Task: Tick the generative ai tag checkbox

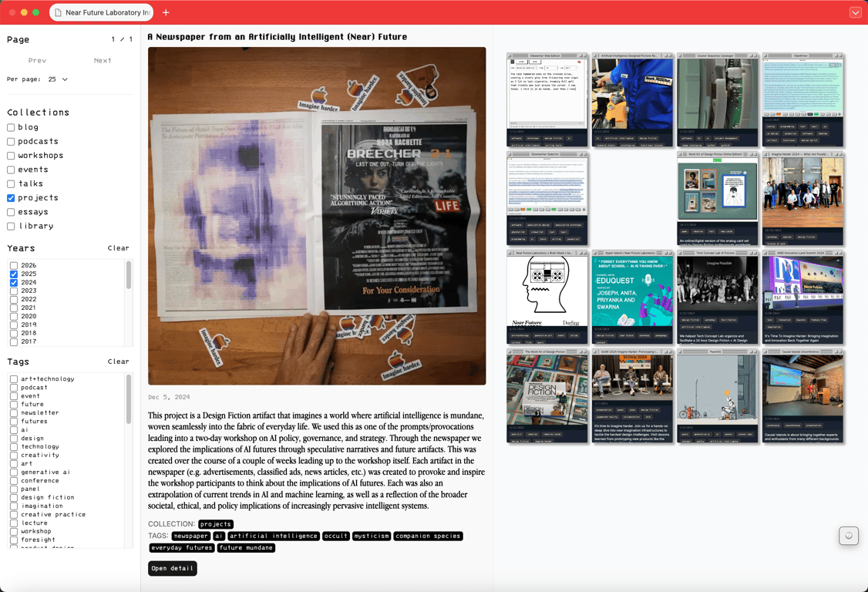Action: (x=14, y=473)
